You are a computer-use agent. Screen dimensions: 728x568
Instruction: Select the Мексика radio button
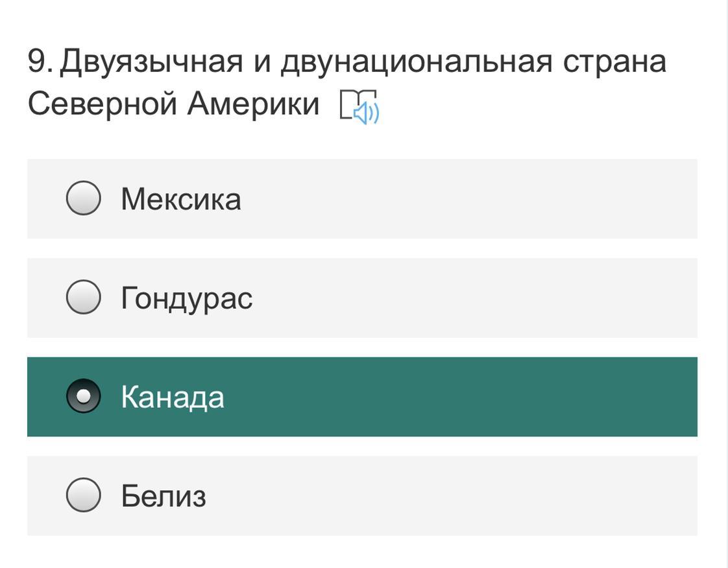(x=83, y=198)
